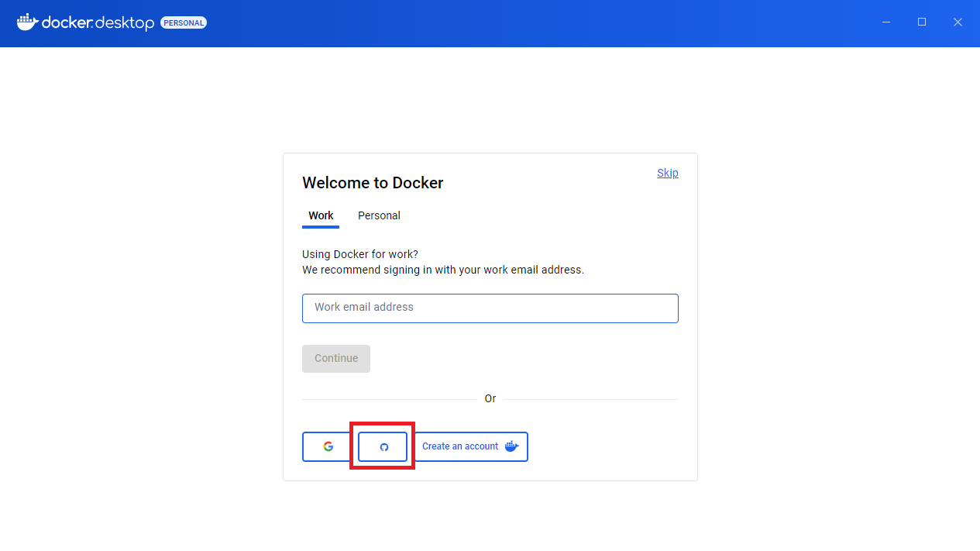Click the Docker Desktop whale logo

point(28,22)
